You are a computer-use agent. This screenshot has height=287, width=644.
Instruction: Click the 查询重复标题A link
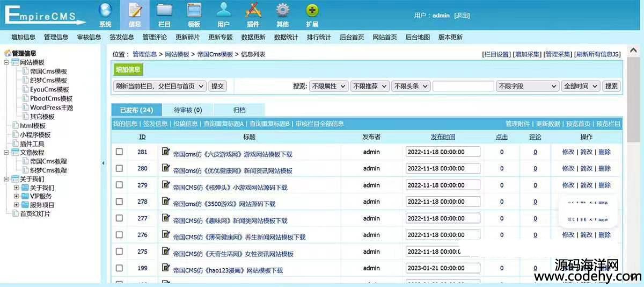(223, 124)
